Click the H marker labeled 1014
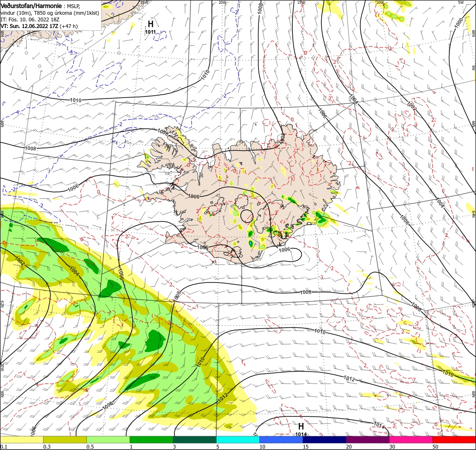This screenshot has width=476, height=450. point(301,426)
